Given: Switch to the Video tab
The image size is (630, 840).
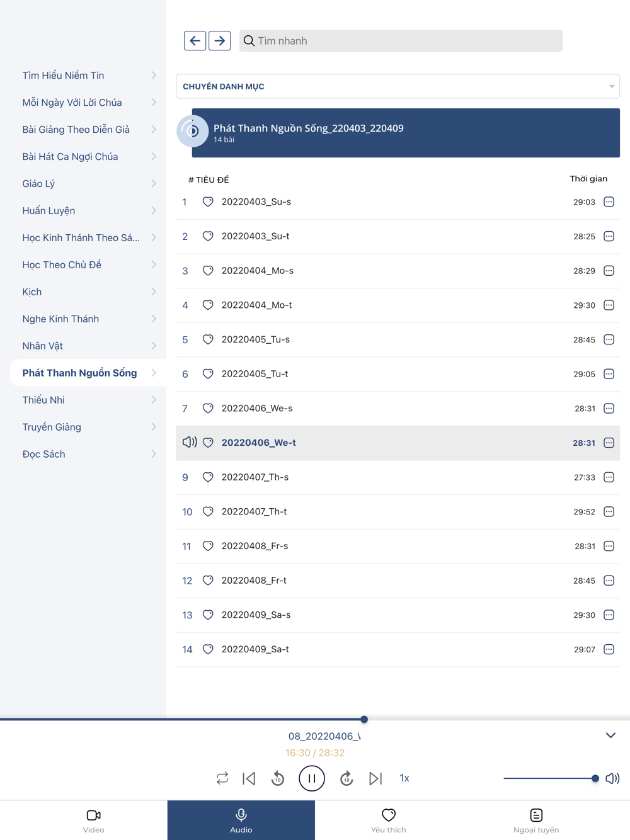Looking at the screenshot, I should pos(93,820).
